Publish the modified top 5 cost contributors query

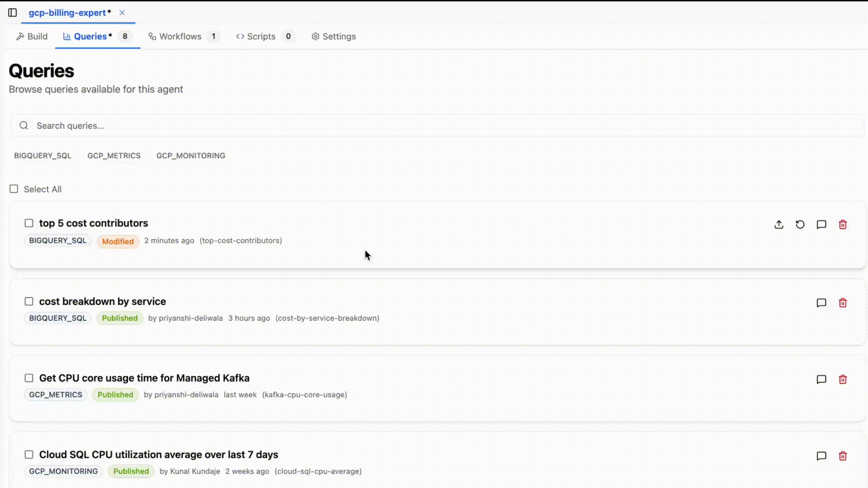point(779,224)
